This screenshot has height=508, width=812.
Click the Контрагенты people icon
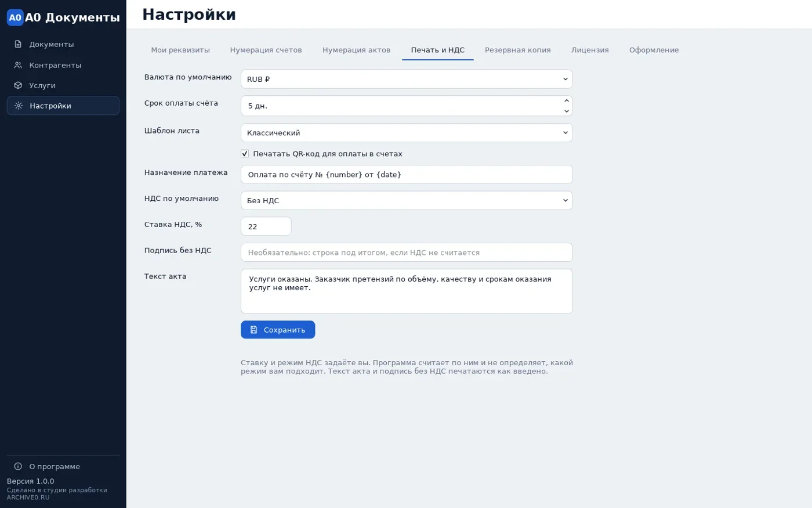(x=18, y=65)
